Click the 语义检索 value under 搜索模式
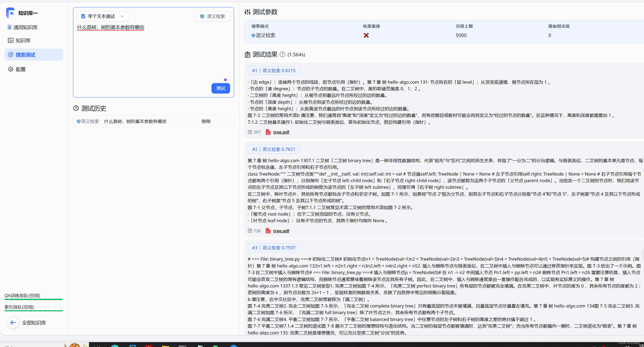The image size is (644, 347). click(263, 35)
